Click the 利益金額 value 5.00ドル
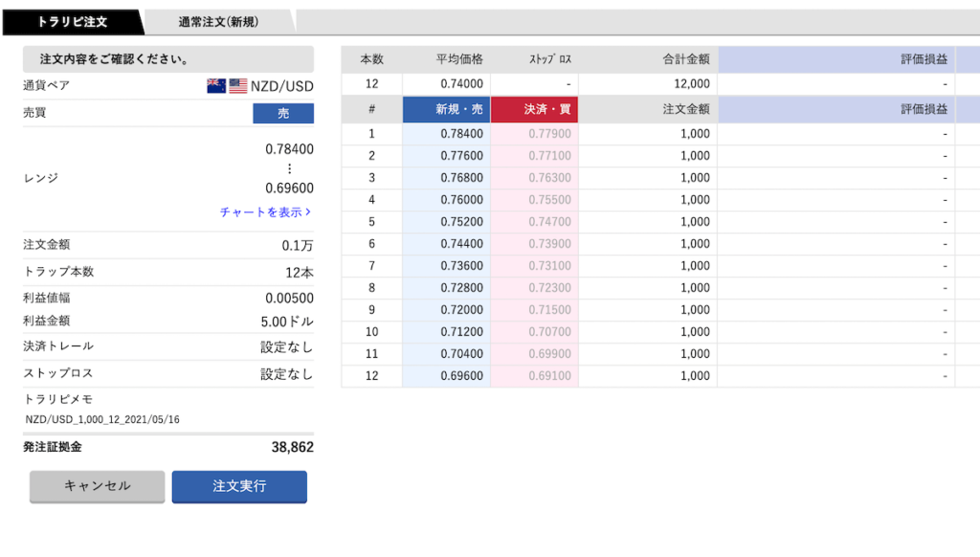980x557 pixels. pos(287,322)
